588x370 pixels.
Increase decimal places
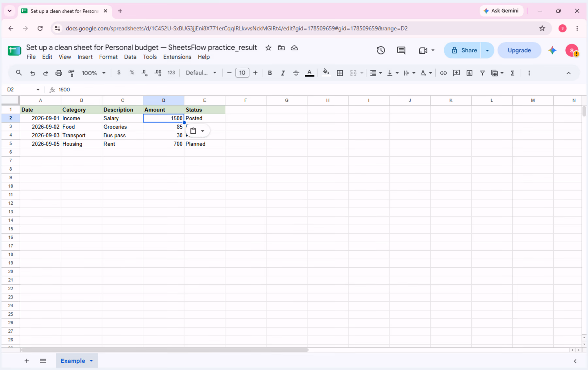tap(158, 73)
